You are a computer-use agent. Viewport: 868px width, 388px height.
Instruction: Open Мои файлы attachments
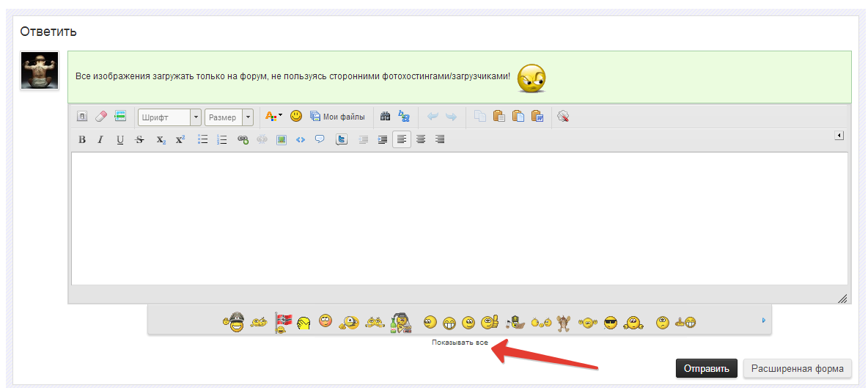coord(337,117)
